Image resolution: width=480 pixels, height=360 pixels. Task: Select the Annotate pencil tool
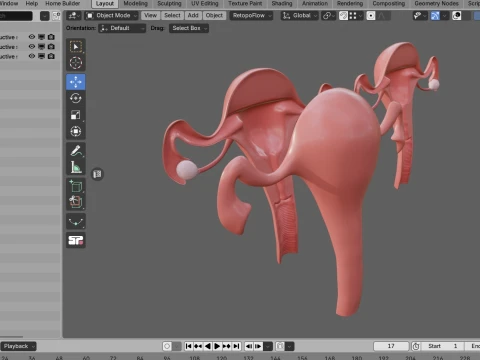click(x=76, y=151)
